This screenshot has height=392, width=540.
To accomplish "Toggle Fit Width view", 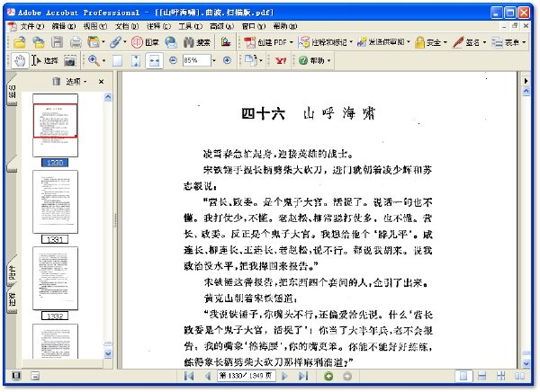I will pos(154,61).
